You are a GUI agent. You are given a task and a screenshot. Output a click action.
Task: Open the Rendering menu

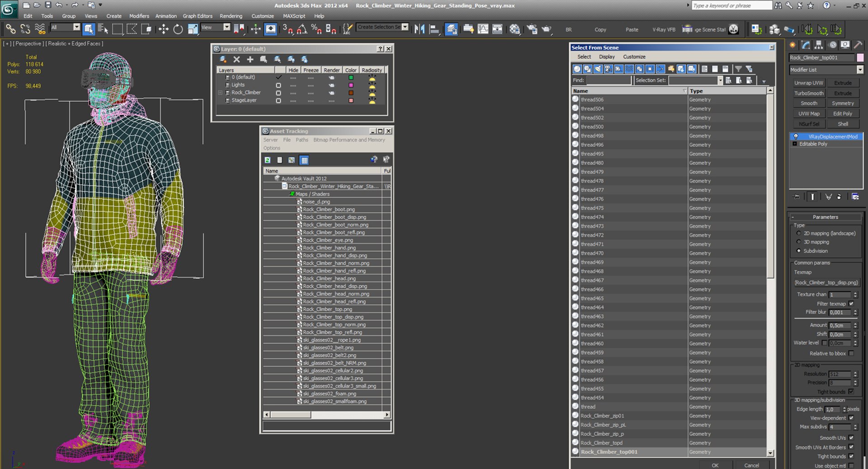point(231,16)
